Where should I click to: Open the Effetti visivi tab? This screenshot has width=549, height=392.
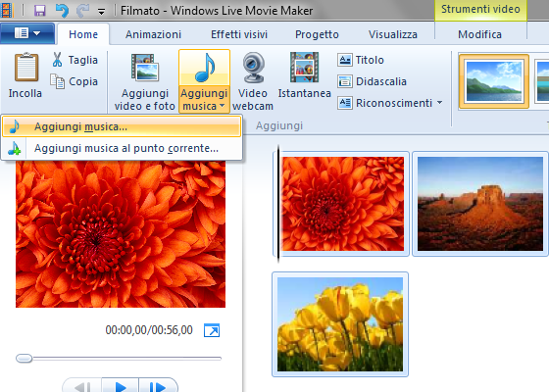pyautogui.click(x=239, y=34)
